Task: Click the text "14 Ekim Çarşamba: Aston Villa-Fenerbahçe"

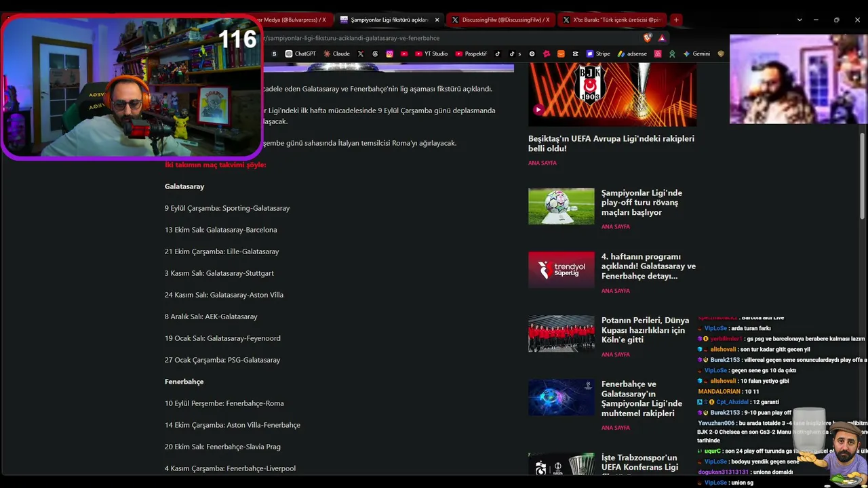Action: (x=233, y=425)
